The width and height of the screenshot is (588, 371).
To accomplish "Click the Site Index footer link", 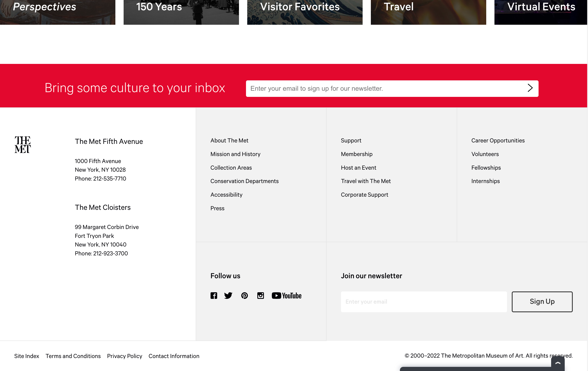I will point(27,356).
